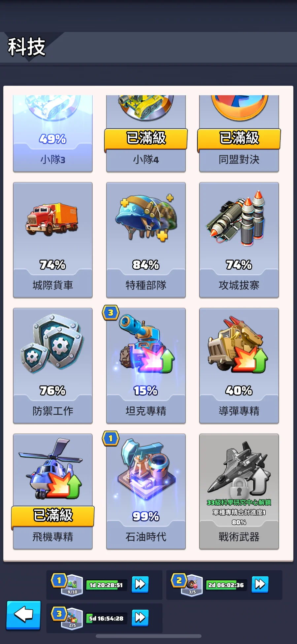
Task: Tap the locked 戰術武器 jet card
Action: pos(239,491)
